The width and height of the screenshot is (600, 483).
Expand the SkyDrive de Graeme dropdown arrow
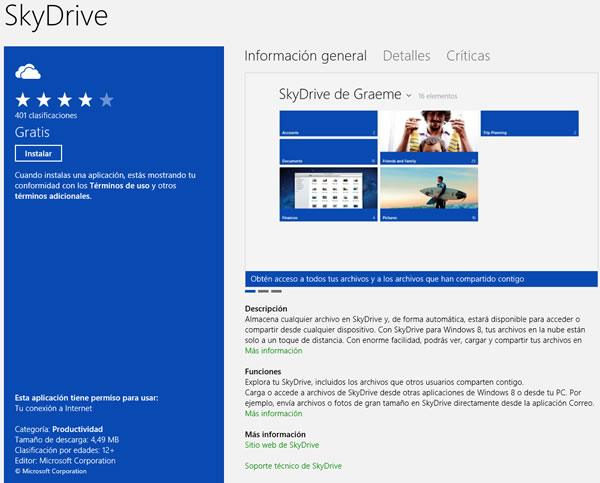(x=409, y=95)
